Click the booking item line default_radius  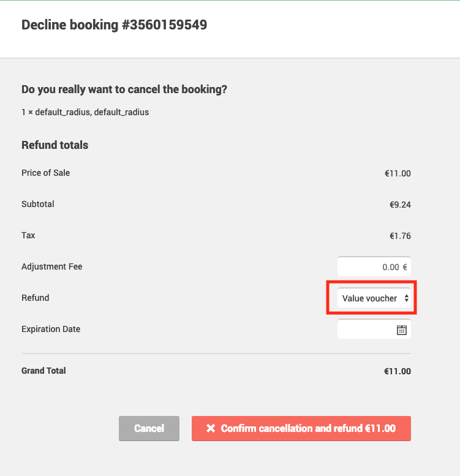click(x=85, y=112)
